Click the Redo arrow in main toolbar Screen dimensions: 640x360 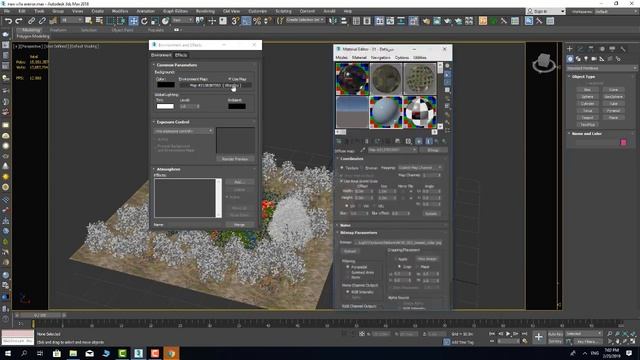tap(19, 21)
